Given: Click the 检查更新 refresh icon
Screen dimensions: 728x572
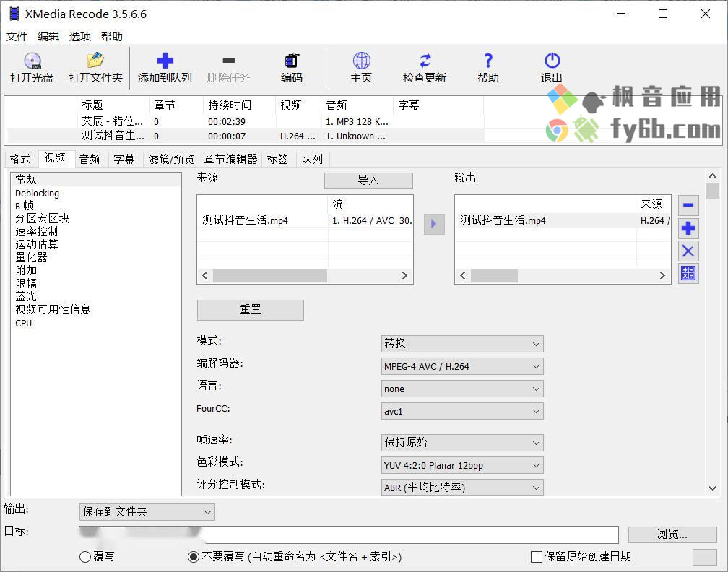Looking at the screenshot, I should (x=425, y=61).
